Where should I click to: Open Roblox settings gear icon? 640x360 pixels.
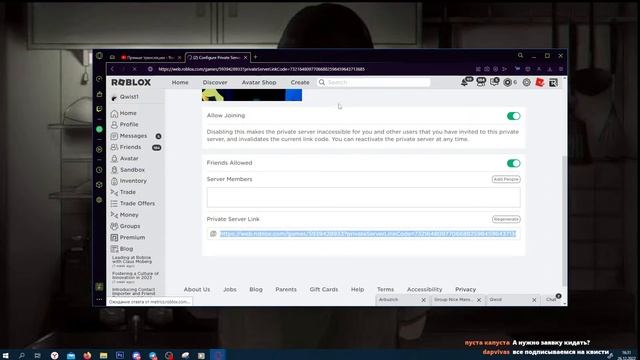pyautogui.click(x=527, y=82)
